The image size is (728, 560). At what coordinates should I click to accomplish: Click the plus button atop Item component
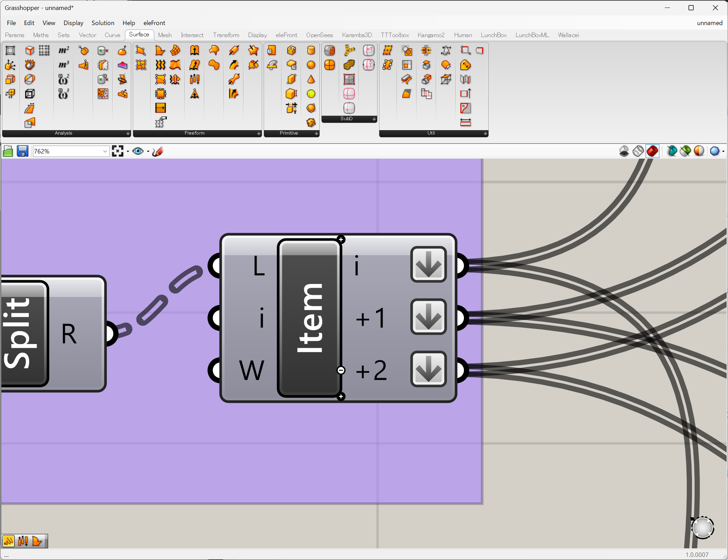click(x=341, y=240)
